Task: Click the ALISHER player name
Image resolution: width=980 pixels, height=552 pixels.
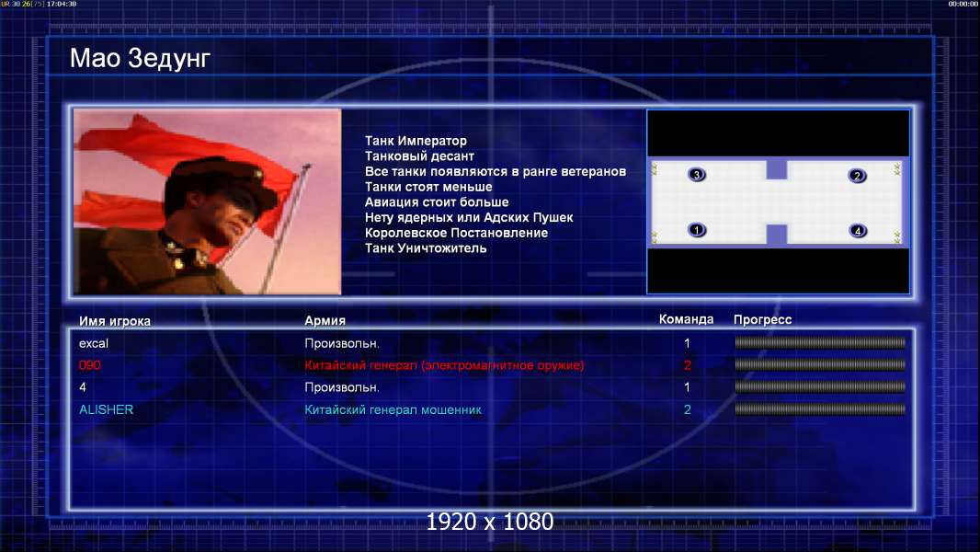Action: (x=106, y=409)
